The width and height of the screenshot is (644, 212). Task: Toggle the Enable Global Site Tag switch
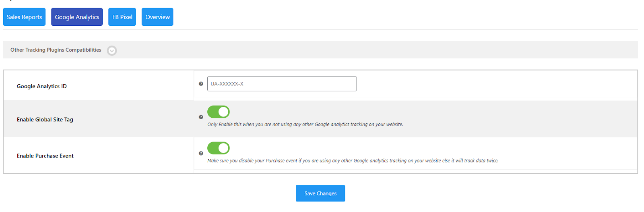tap(219, 112)
